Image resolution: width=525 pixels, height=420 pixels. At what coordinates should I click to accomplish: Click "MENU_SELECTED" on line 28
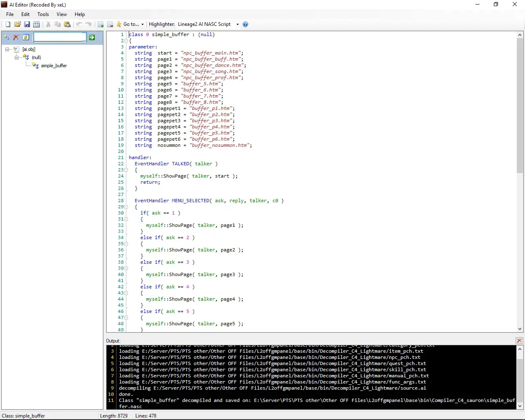[190, 201]
